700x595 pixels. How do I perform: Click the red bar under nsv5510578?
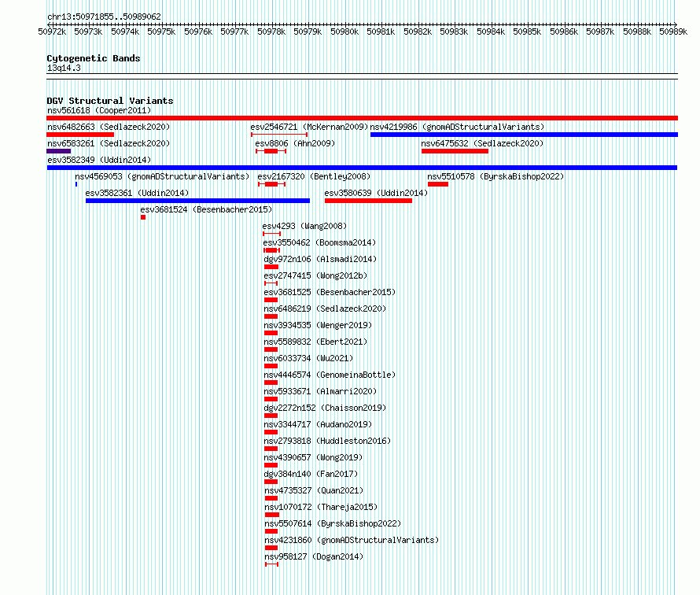tap(438, 184)
